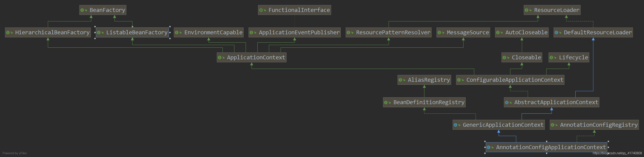Click the HierarchicalBeanFactory interface icon

tap(8, 32)
